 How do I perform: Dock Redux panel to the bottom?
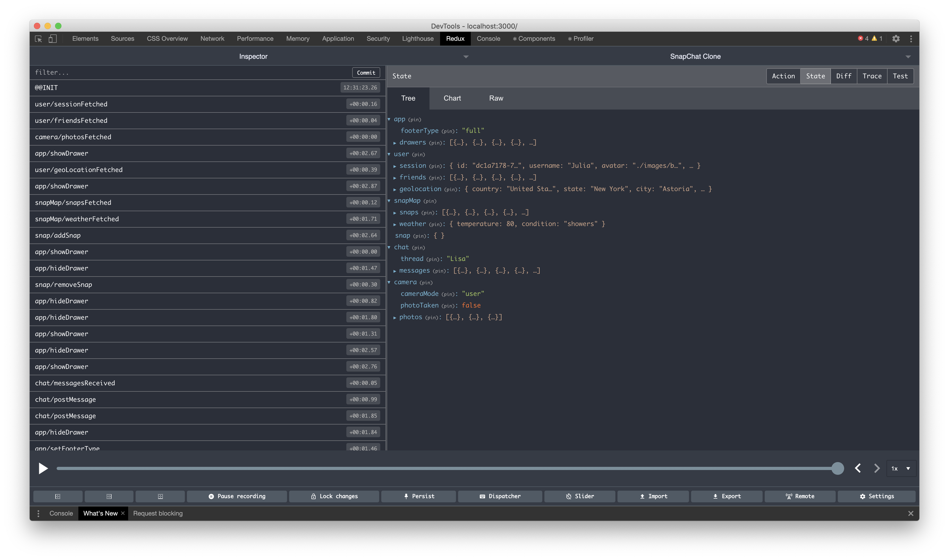[160, 496]
